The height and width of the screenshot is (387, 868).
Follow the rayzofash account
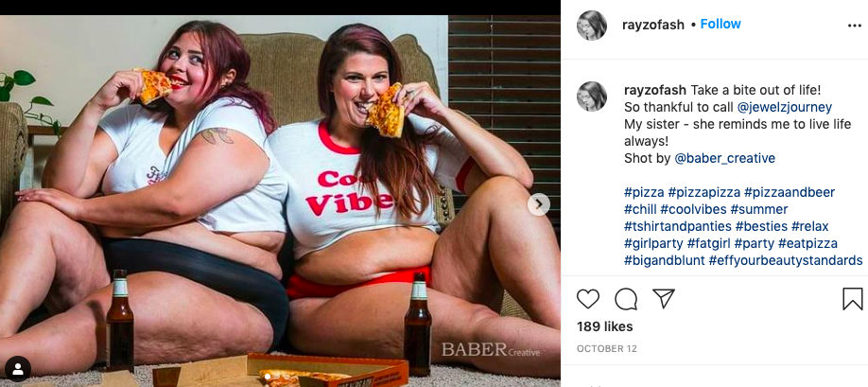720,25
